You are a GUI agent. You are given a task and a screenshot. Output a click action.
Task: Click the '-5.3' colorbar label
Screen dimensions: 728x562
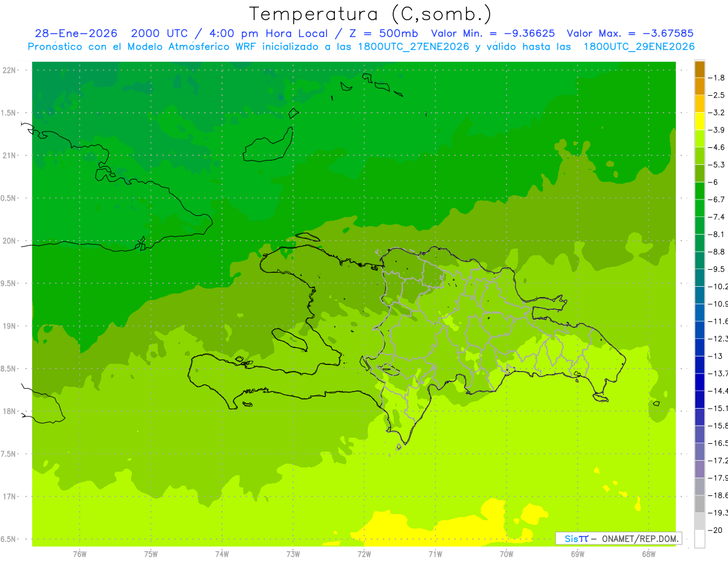click(717, 165)
